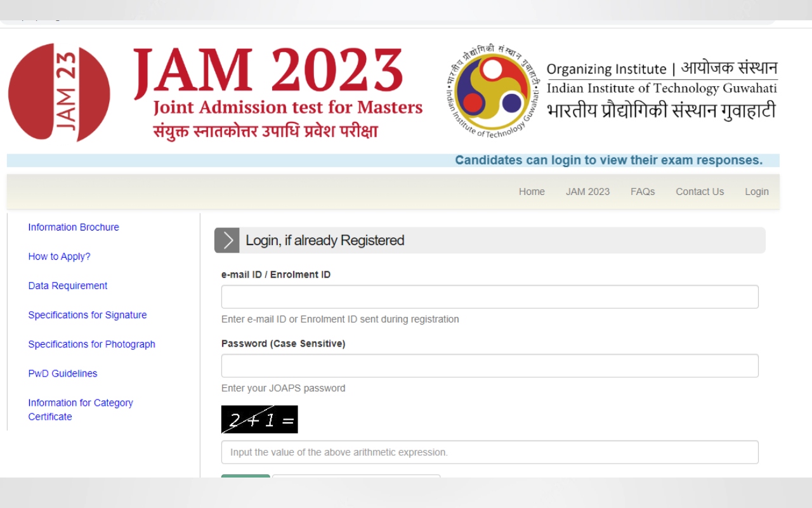Click the enrolment ID hint below the field
This screenshot has height=508, width=812.
coord(340,319)
